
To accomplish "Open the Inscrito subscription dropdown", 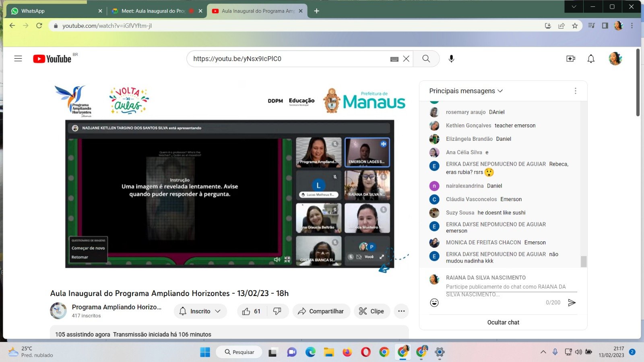I will pos(200,311).
